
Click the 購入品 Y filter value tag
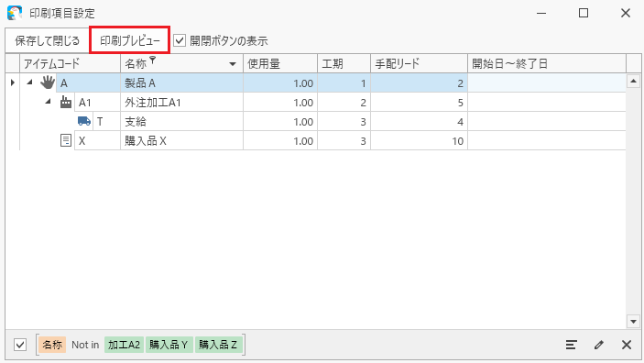click(x=169, y=345)
